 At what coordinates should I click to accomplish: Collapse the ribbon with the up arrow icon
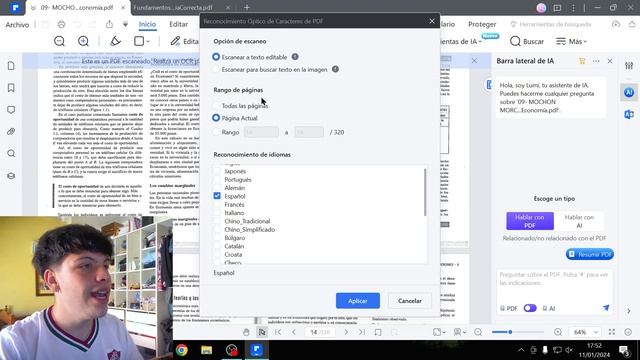(x=632, y=24)
